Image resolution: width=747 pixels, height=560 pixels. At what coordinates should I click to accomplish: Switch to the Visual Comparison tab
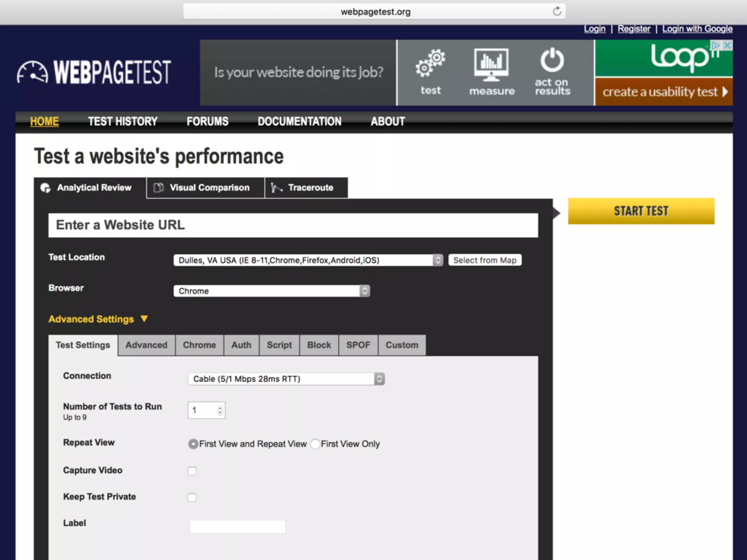[205, 188]
